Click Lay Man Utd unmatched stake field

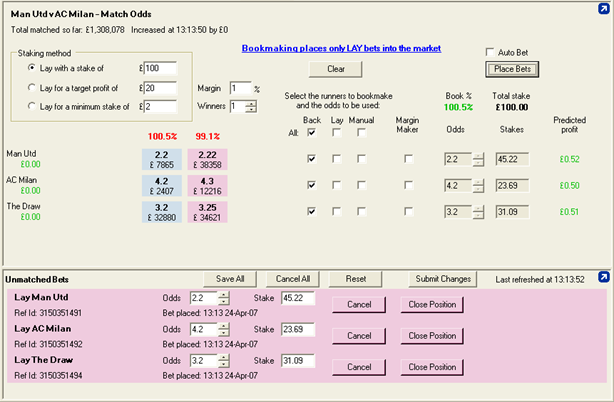coord(298,298)
